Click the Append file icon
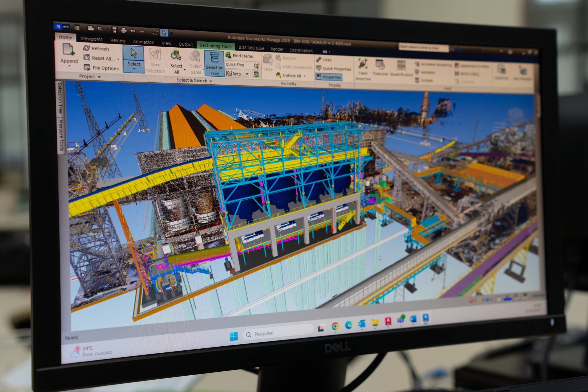 (69, 49)
